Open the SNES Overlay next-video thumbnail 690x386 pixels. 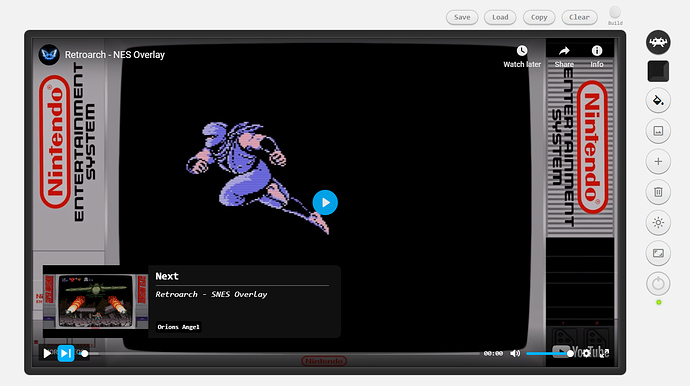click(x=95, y=301)
